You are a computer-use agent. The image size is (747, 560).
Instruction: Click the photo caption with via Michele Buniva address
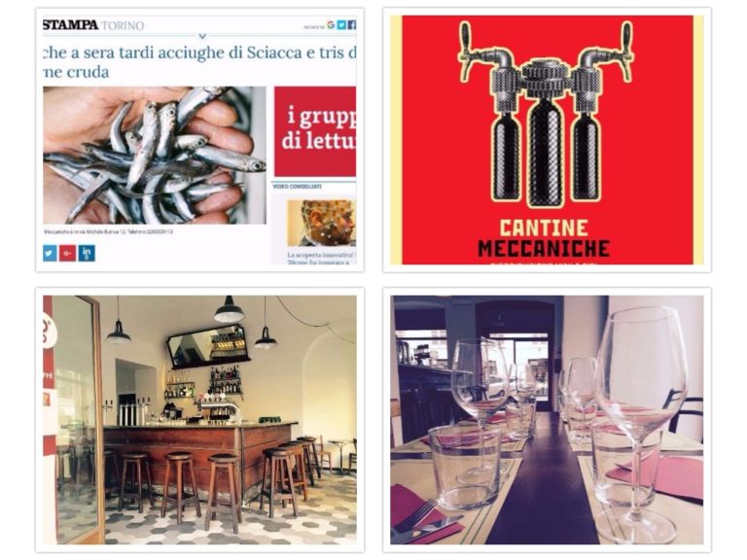108,232
